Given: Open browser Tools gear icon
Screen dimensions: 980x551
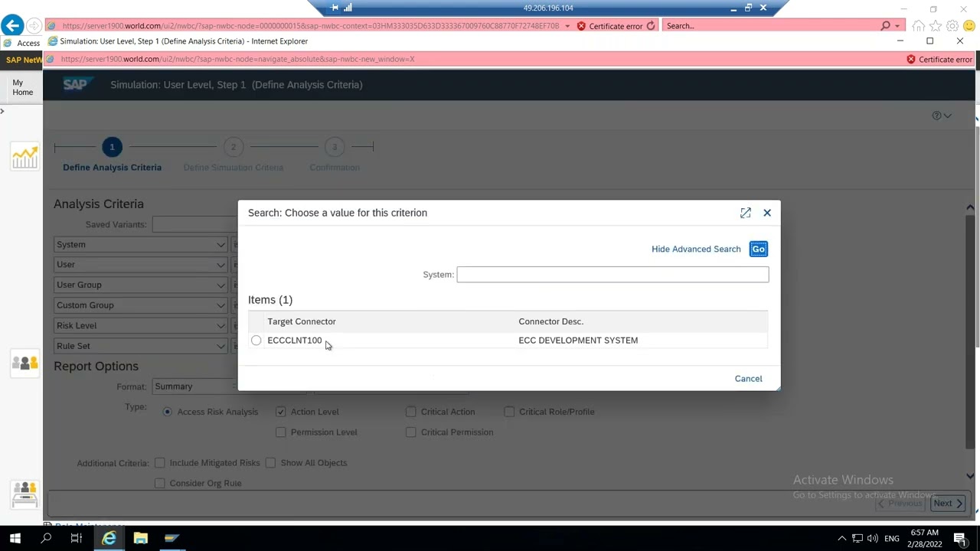Looking at the screenshot, I should click(x=952, y=26).
